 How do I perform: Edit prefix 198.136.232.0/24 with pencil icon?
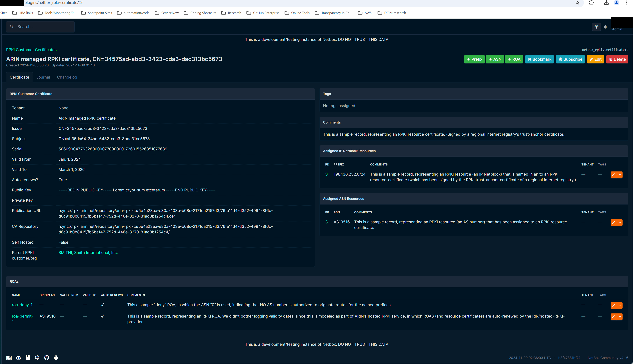(x=614, y=175)
